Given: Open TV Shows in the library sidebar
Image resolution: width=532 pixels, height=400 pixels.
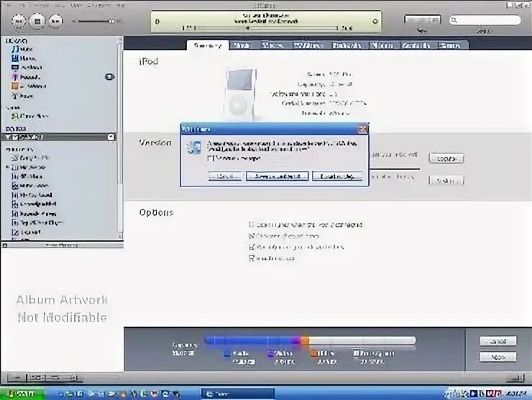Looking at the screenshot, I should 27,67.
